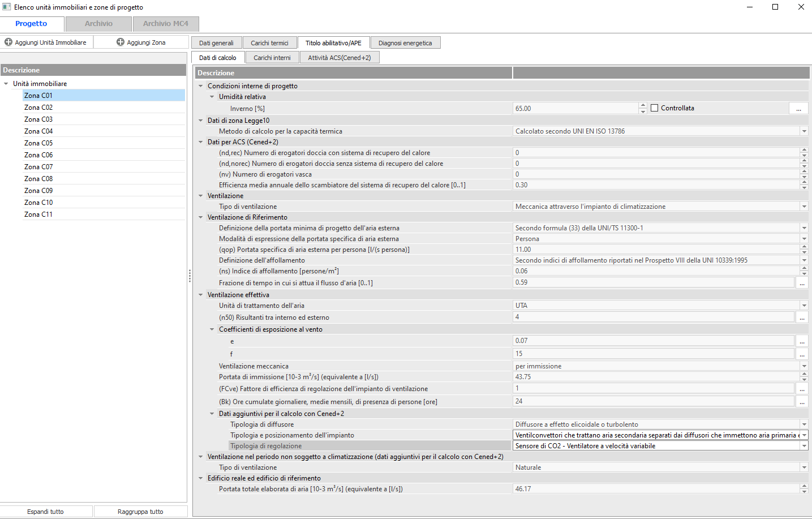The width and height of the screenshot is (812, 519).
Task: Click the app icon in the title bar
Action: pos(7,7)
